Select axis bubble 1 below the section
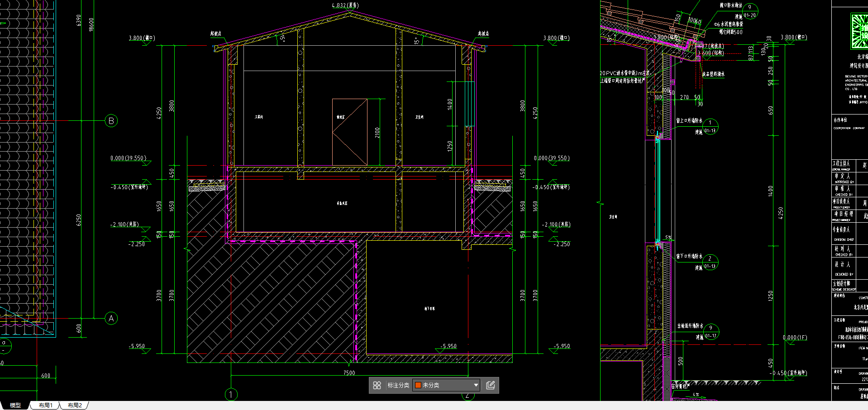This screenshot has width=868, height=410. [231, 395]
